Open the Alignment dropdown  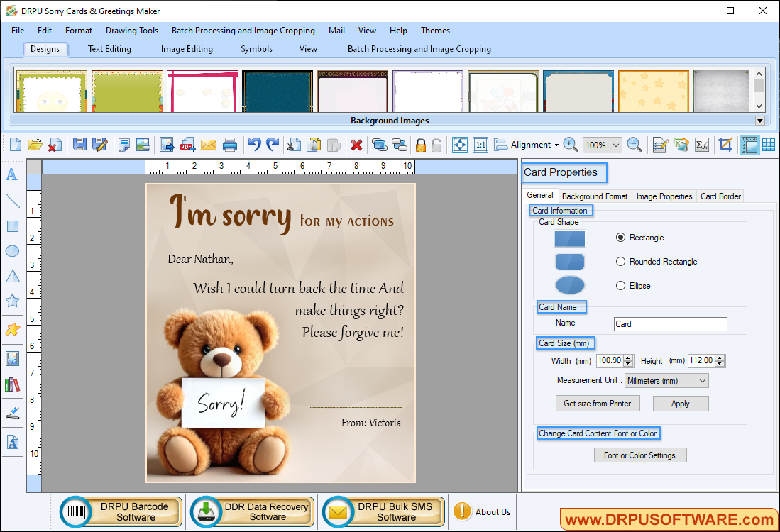[x=531, y=144]
